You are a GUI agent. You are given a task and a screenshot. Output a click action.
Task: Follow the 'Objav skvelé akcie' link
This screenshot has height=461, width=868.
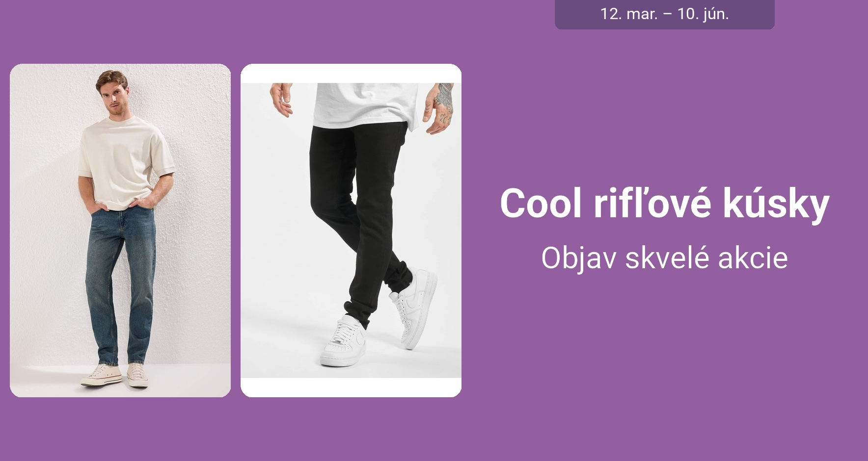665,257
